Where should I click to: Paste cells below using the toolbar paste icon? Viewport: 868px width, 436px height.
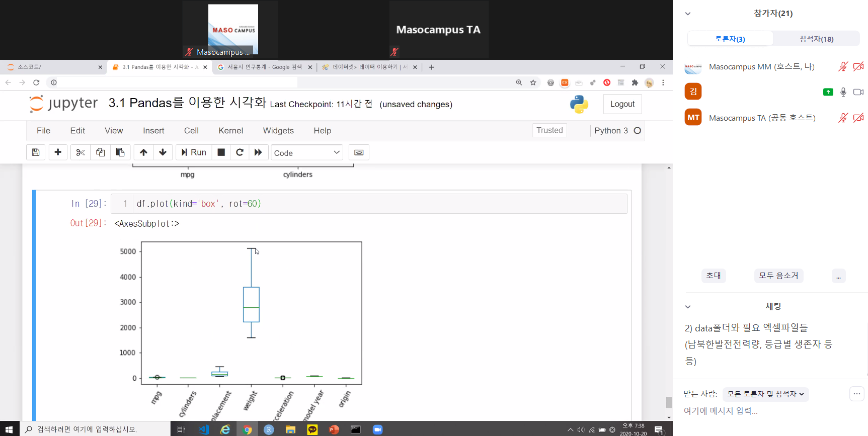pos(120,152)
